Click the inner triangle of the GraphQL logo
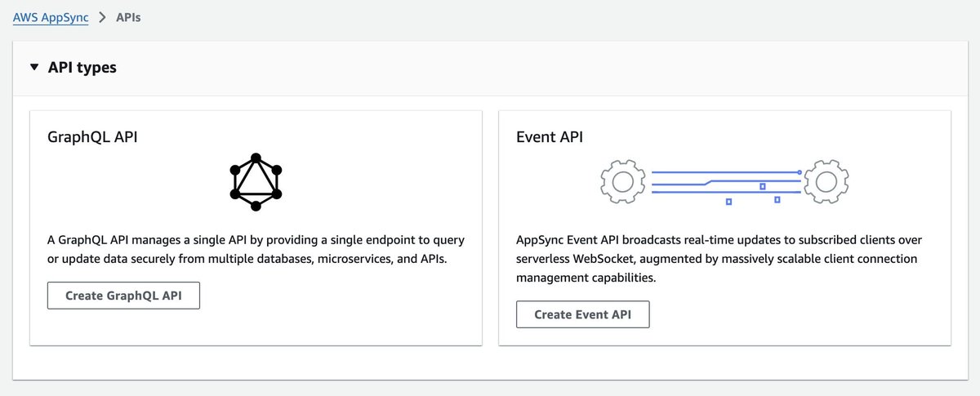Screen dimensions: 980x396 (x=256, y=180)
